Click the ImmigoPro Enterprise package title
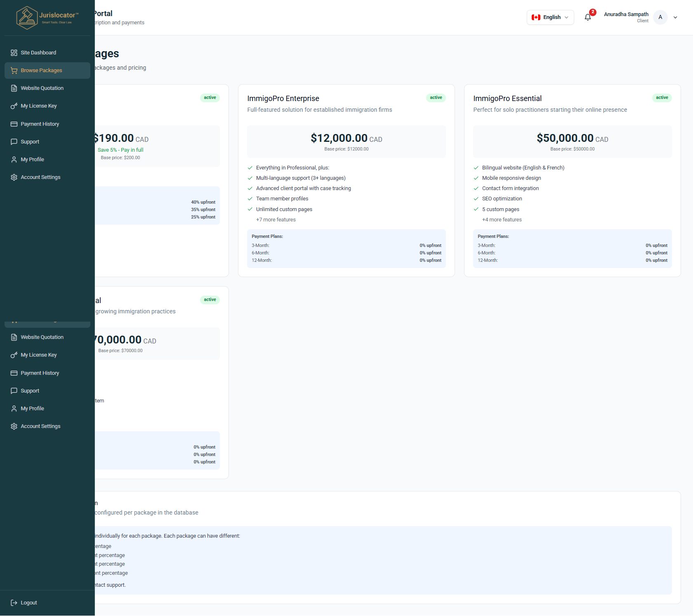The height and width of the screenshot is (616, 693). click(x=283, y=99)
